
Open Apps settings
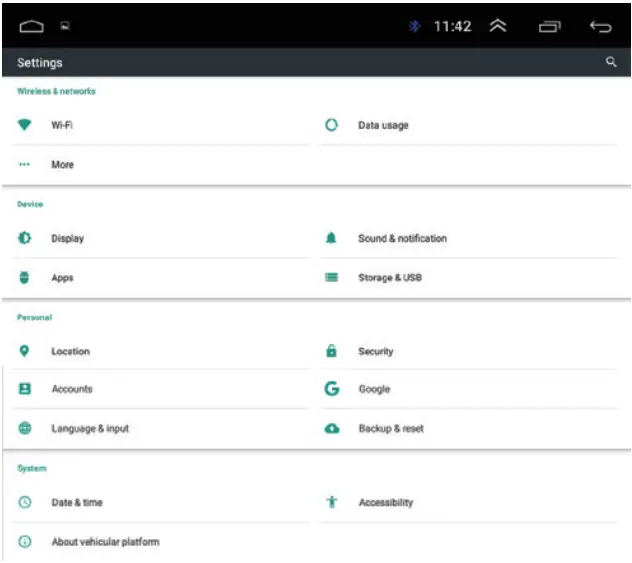(161, 278)
